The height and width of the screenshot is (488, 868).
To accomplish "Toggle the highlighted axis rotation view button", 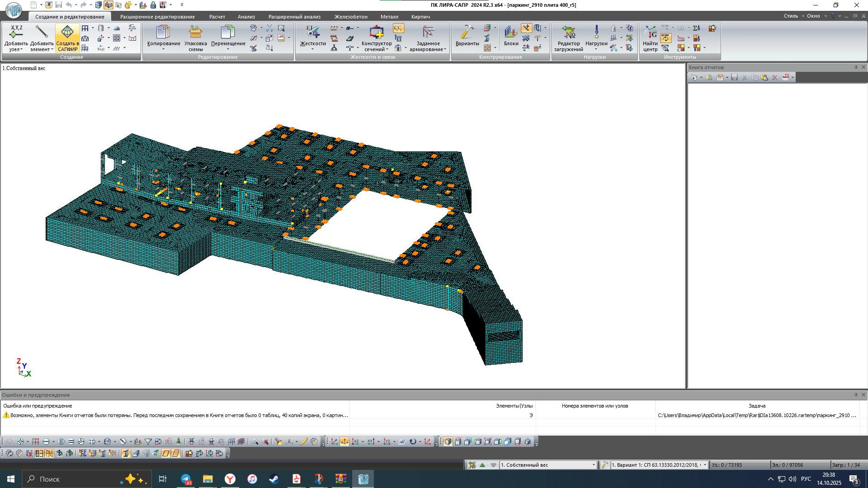I will pos(344,441).
